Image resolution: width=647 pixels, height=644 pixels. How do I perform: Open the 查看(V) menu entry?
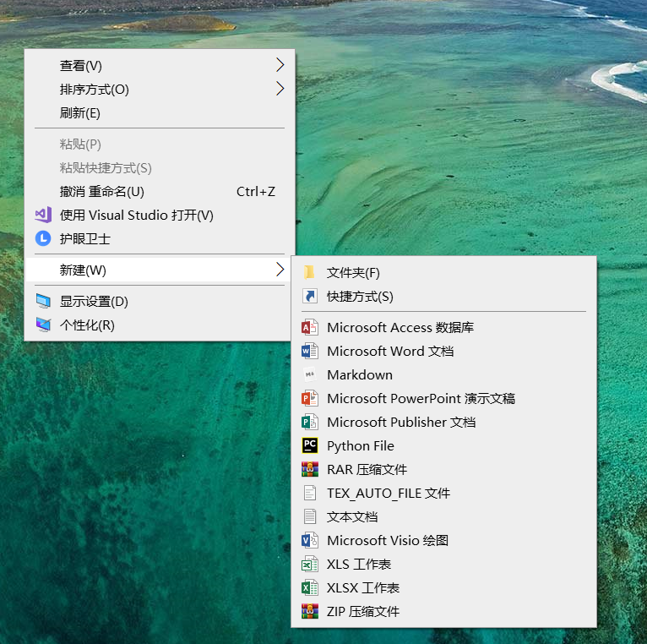pos(160,65)
